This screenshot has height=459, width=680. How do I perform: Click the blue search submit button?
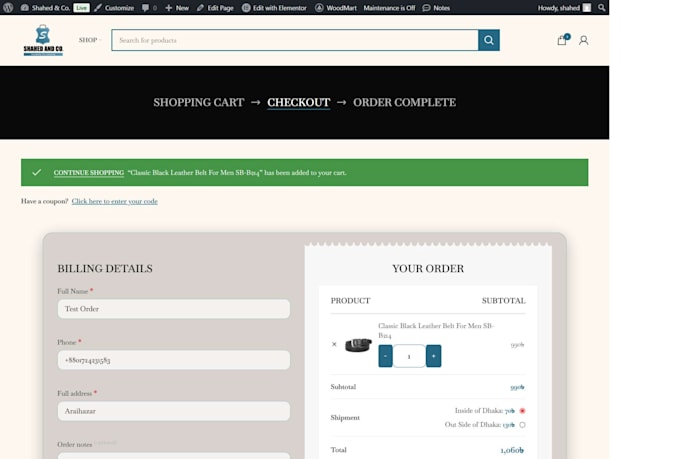[489, 40]
